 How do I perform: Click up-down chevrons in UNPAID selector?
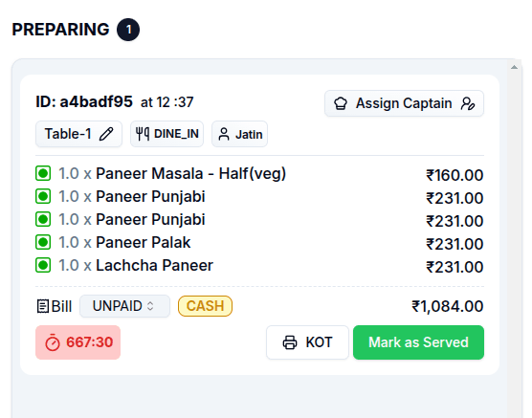pos(150,306)
